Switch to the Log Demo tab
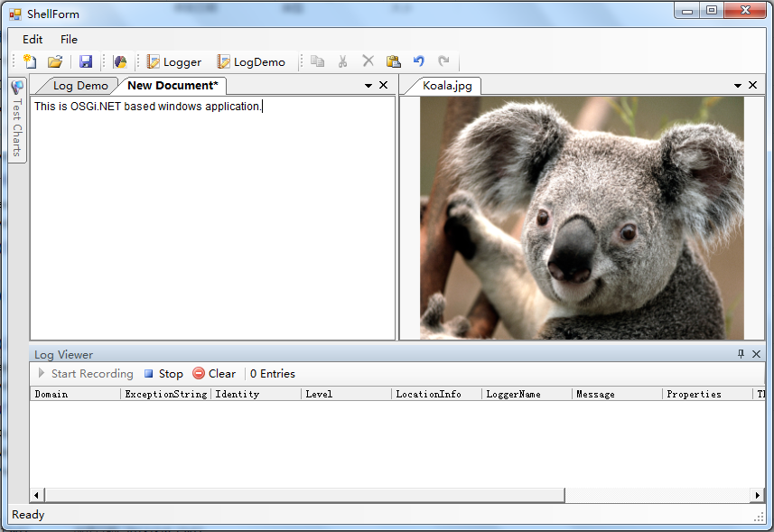This screenshot has height=532, width=774. point(79,84)
